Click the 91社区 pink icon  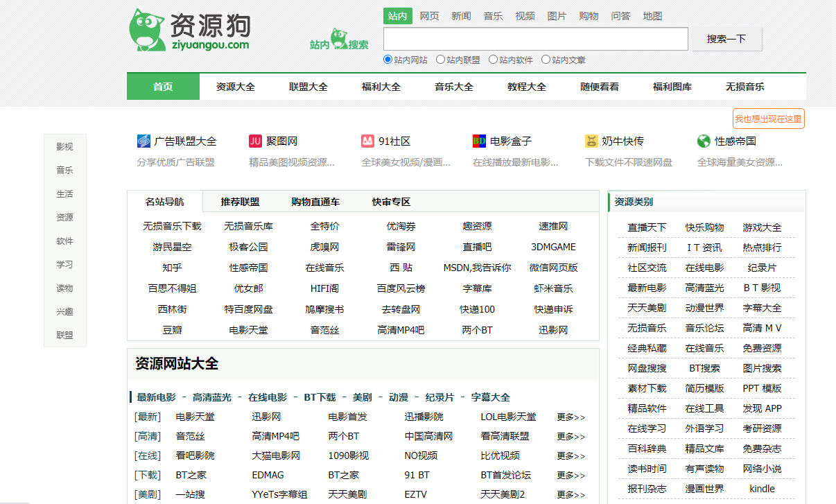(x=367, y=141)
